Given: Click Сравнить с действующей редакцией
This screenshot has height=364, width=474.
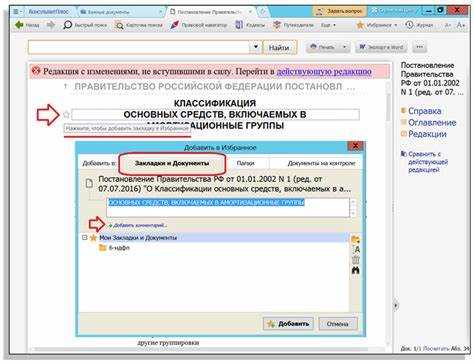Looking at the screenshot, I should 428,162.
